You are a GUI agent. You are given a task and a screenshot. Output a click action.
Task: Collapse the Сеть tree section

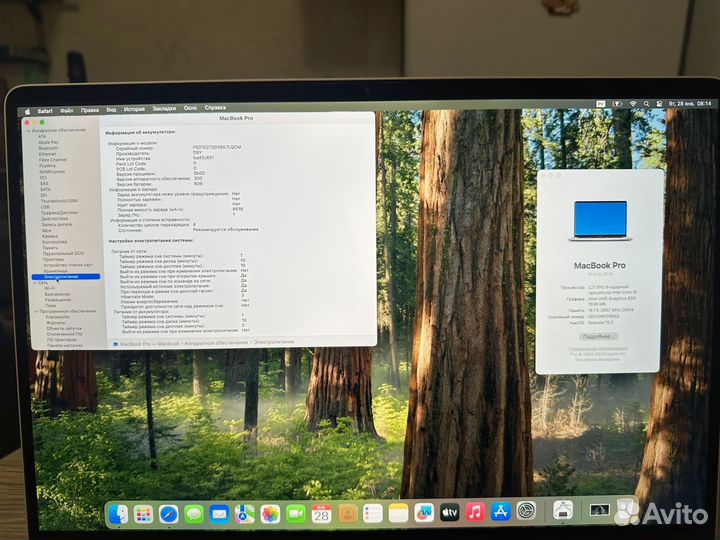(x=34, y=283)
